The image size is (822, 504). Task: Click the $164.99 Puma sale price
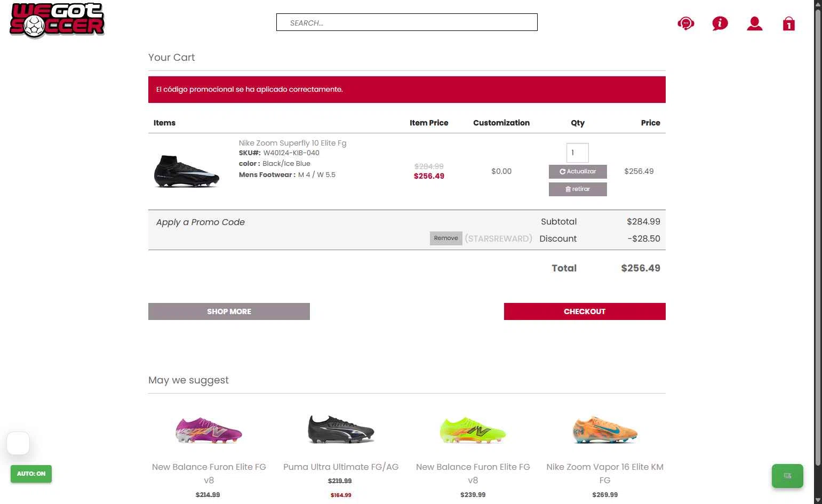pyautogui.click(x=341, y=495)
